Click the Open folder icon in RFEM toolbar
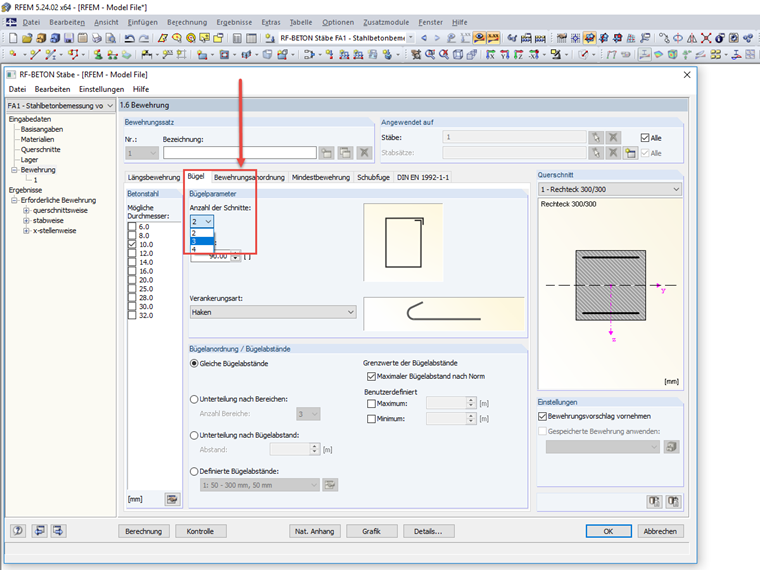 coord(27,38)
